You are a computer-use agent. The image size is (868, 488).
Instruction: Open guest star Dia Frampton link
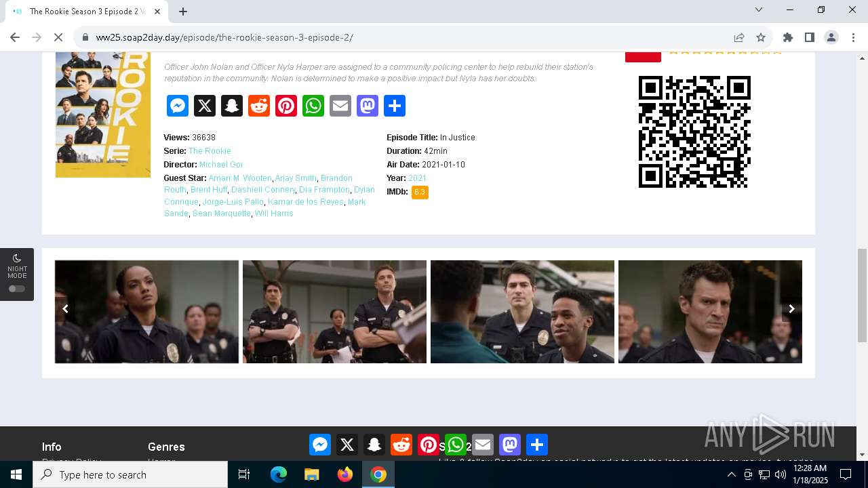point(324,190)
